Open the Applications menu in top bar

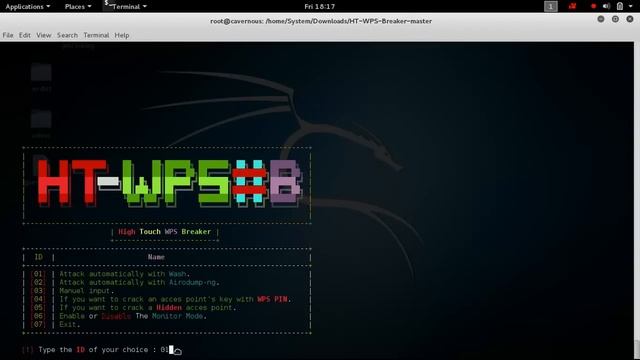coord(27,7)
